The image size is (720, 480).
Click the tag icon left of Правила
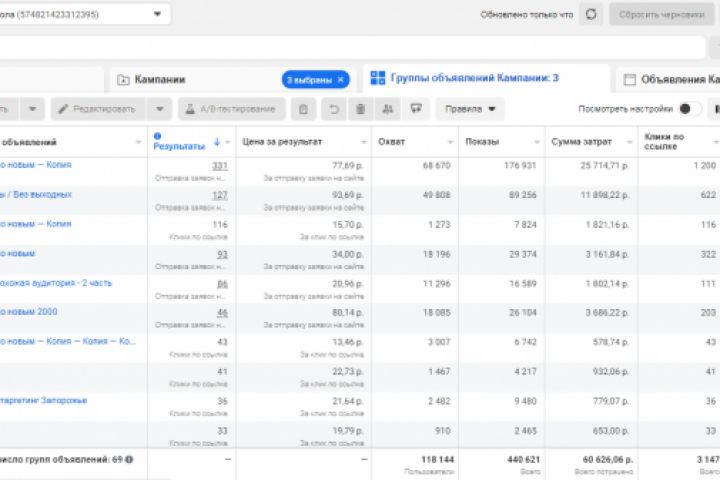click(x=416, y=109)
